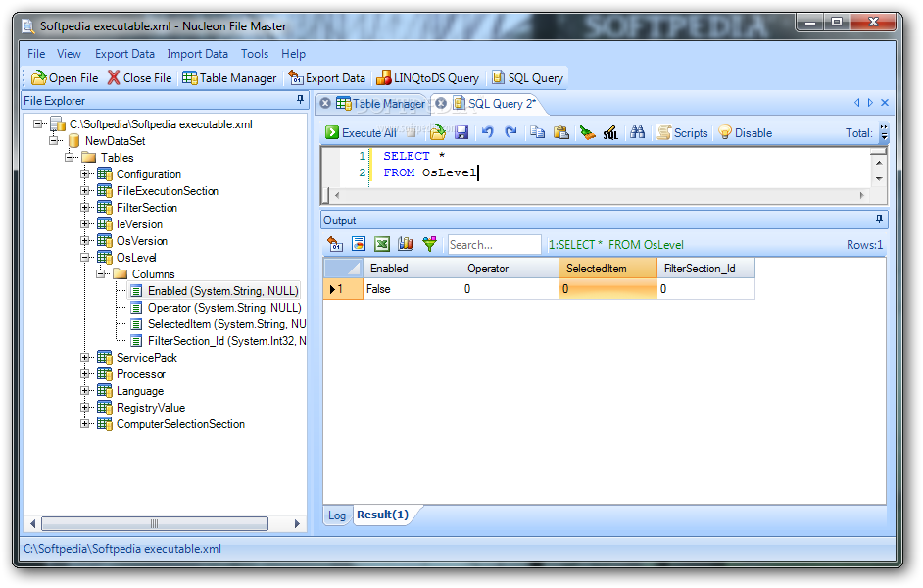This screenshot has width=923, height=588.
Task: Run the query with Execute All
Action: pyautogui.click(x=361, y=133)
